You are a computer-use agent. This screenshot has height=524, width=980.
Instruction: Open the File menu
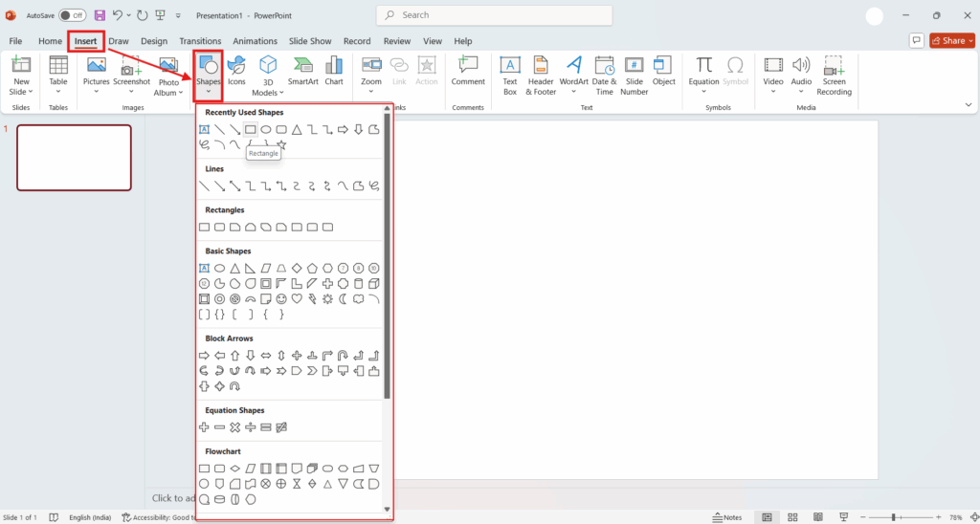pos(15,41)
